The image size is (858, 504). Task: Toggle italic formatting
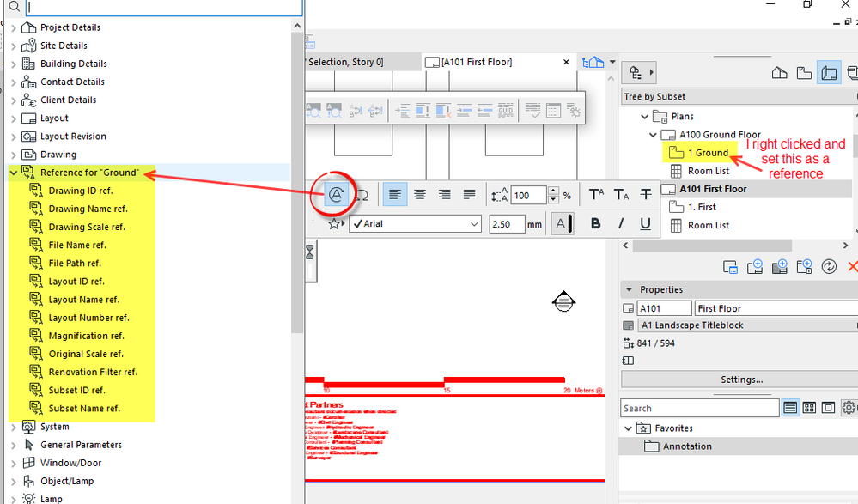[620, 224]
